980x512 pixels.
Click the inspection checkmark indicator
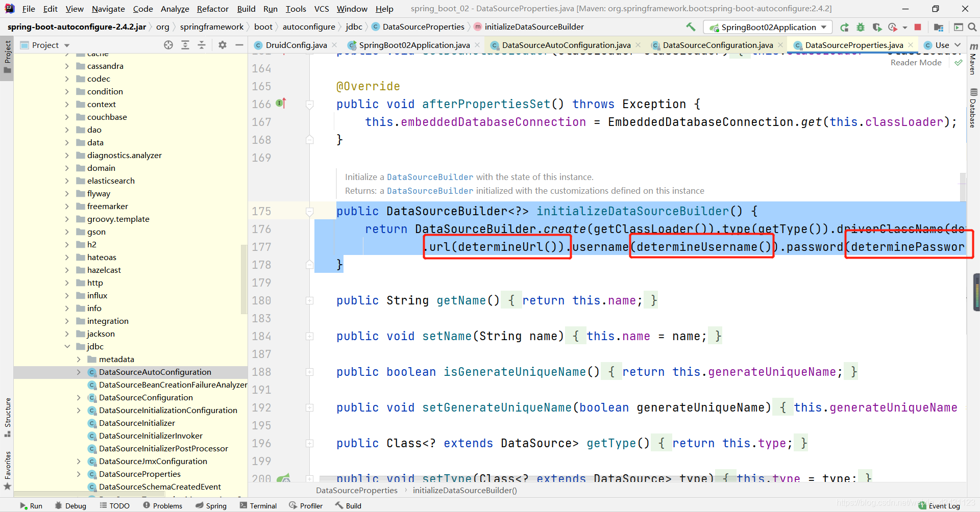coord(959,62)
